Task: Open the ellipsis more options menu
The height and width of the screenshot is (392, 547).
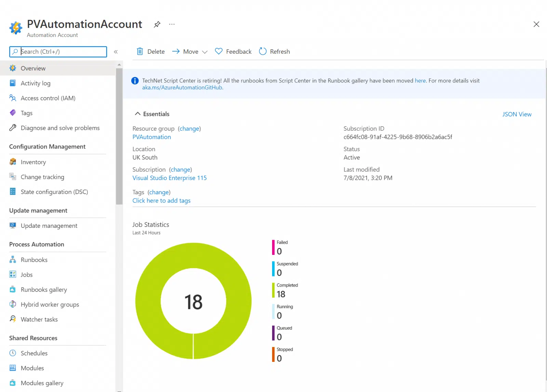Action: tap(172, 24)
